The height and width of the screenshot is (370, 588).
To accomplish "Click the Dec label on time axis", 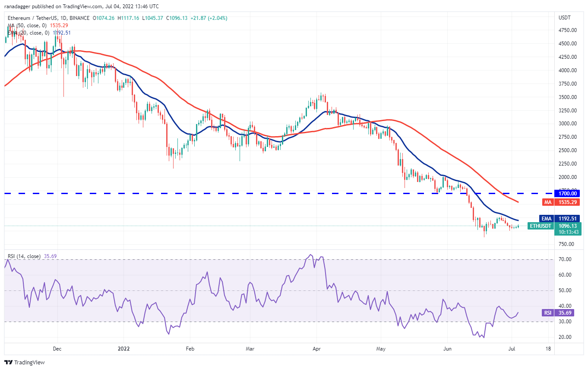I will coord(57,348).
